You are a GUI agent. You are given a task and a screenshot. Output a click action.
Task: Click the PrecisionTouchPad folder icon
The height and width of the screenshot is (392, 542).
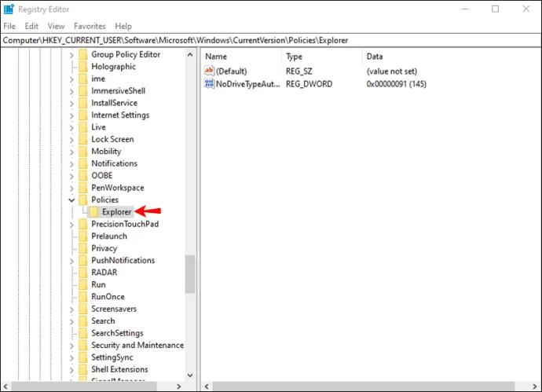[x=83, y=224]
